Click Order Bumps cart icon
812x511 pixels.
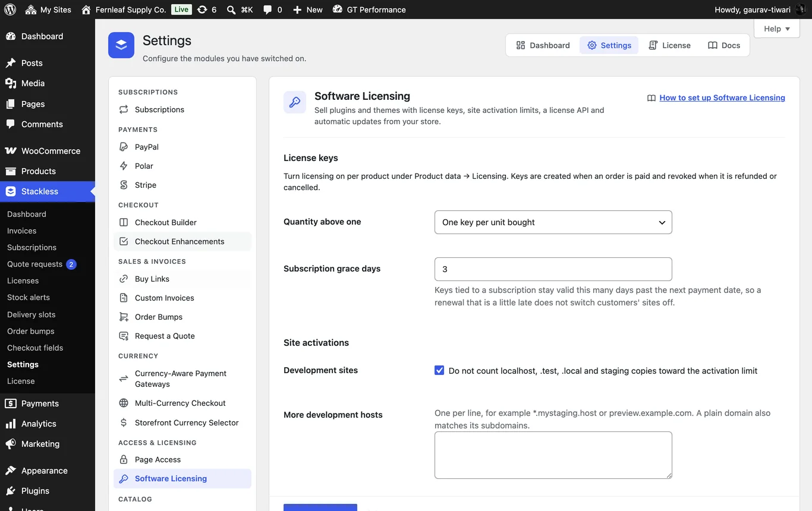click(124, 317)
